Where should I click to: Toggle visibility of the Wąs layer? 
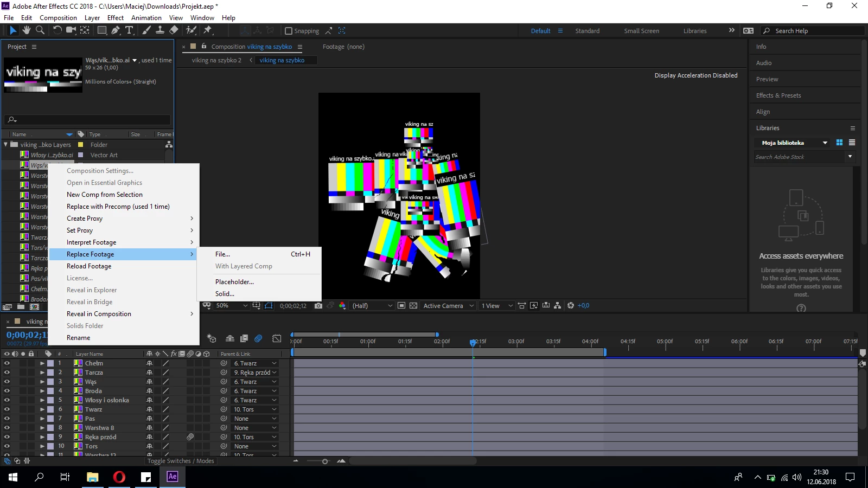(7, 382)
